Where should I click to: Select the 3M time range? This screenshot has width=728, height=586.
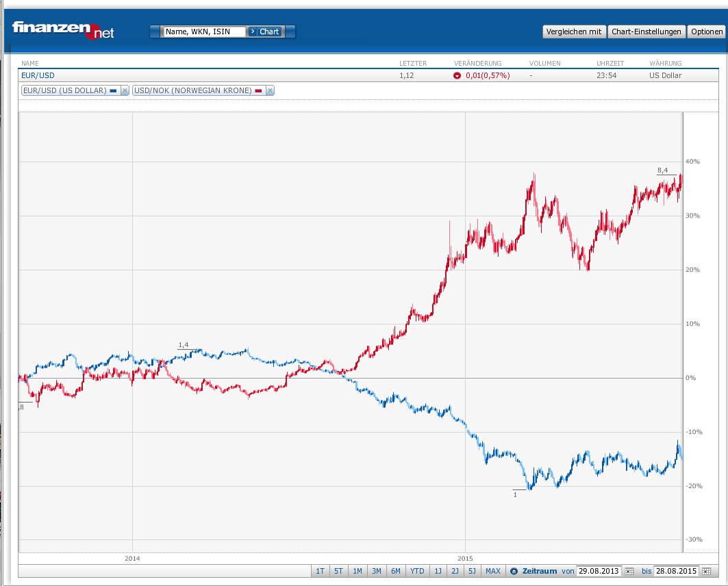tap(377, 571)
